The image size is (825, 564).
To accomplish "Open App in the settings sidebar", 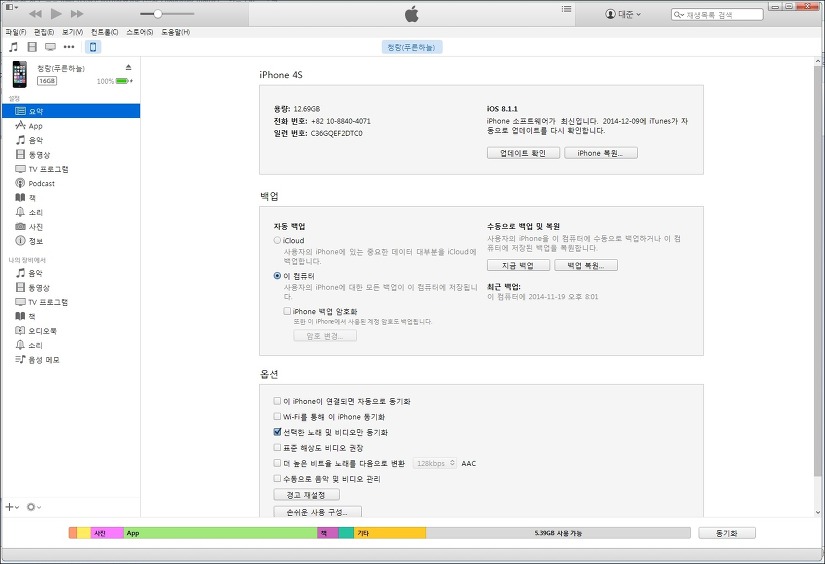I will click(71, 126).
